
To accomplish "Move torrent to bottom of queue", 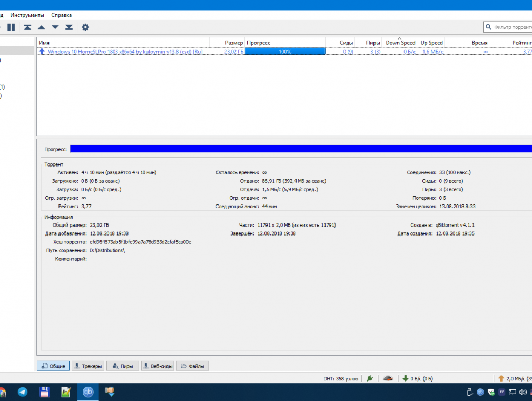I will (x=69, y=27).
